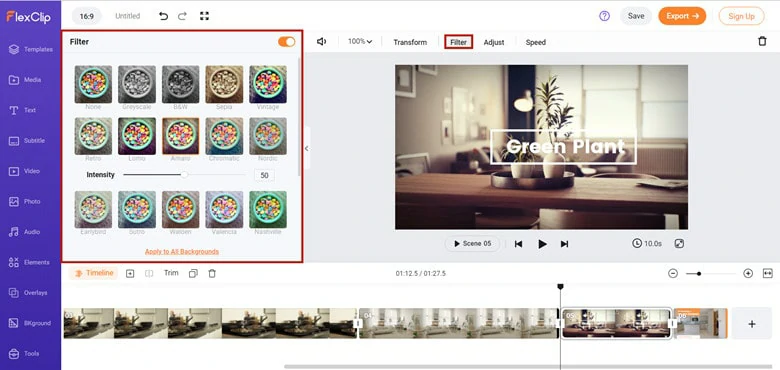The height and width of the screenshot is (370, 780).
Task: Click the trash icon at top right
Action: (x=762, y=41)
